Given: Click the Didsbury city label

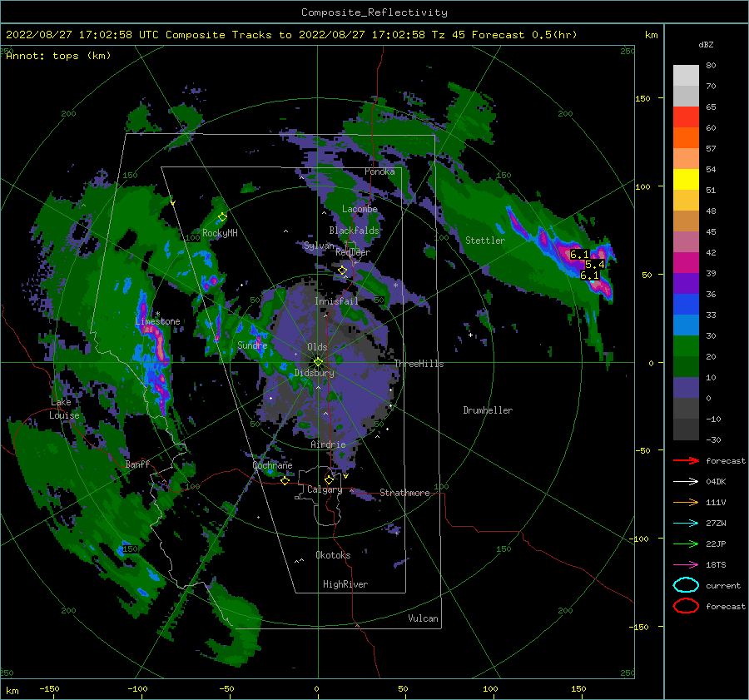Looking at the screenshot, I should click(315, 373).
